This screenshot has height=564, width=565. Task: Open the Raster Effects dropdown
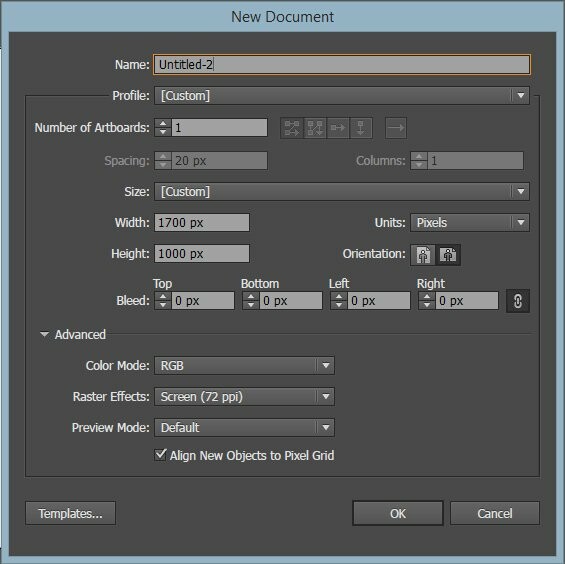point(244,396)
